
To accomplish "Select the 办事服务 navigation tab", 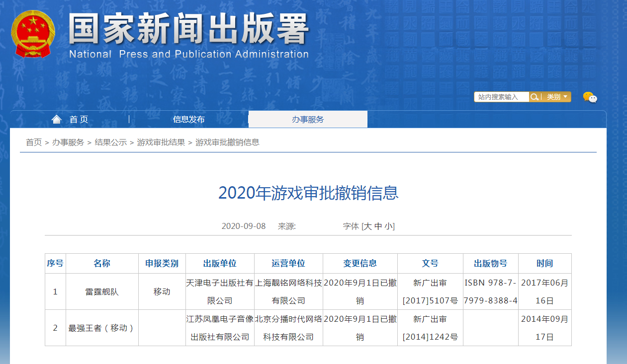I will (308, 119).
